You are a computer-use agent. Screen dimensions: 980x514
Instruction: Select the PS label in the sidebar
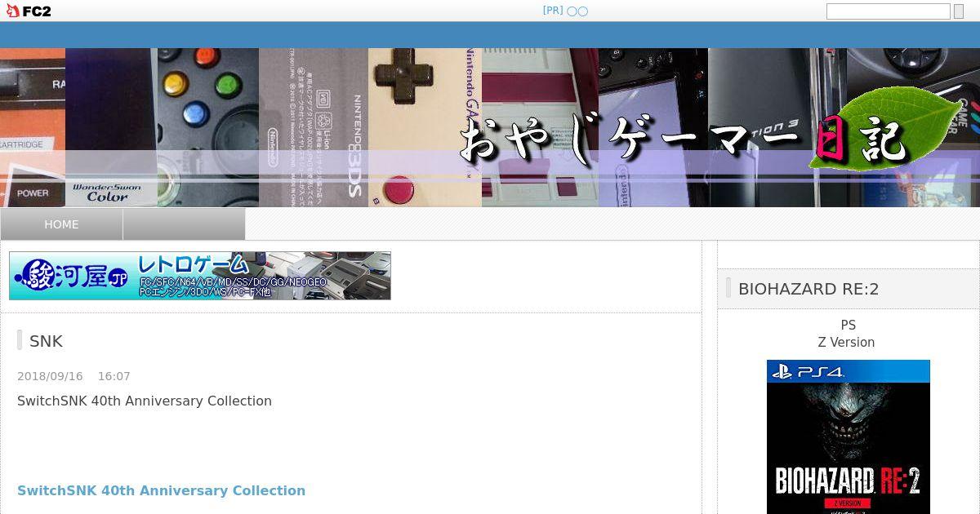tap(848, 326)
